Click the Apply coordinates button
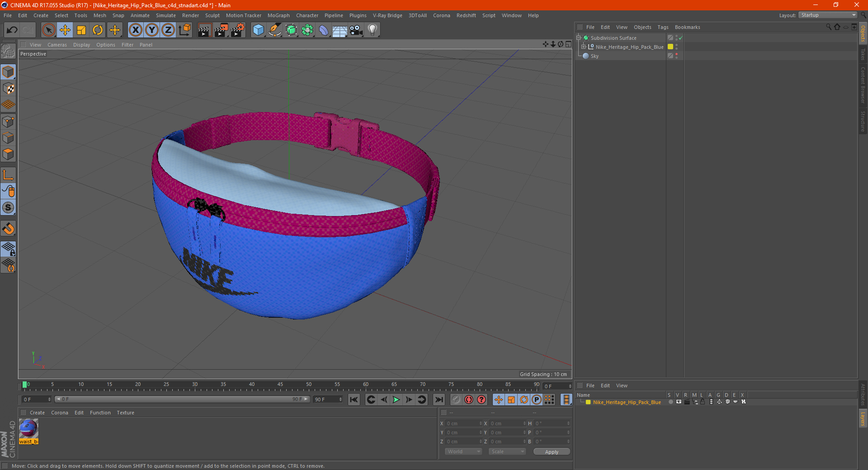868x470 pixels. coord(552,452)
